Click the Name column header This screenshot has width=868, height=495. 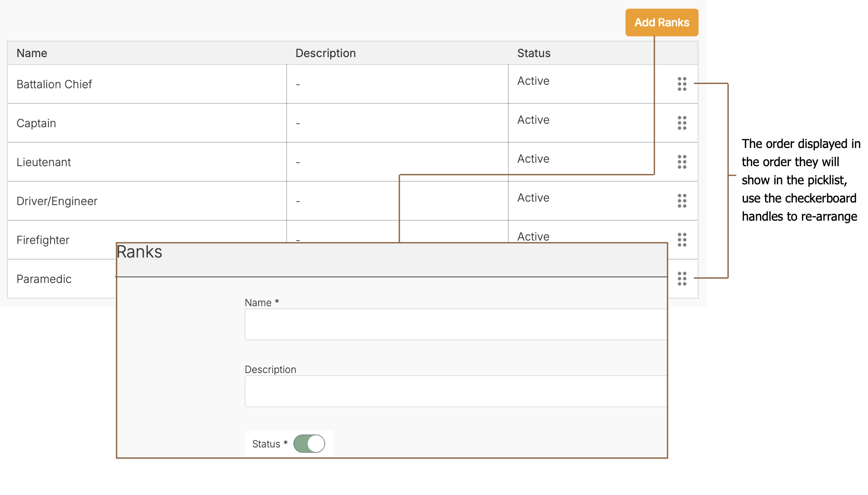32,53
